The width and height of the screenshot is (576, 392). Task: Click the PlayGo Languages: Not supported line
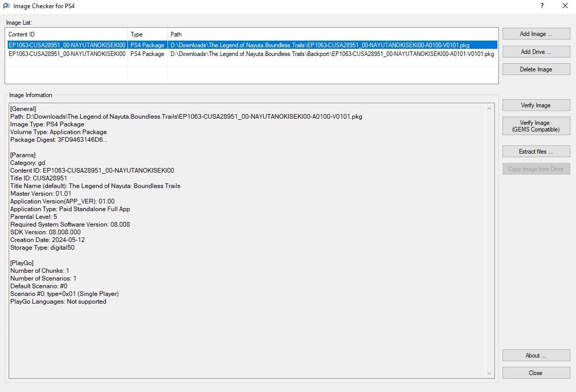click(58, 302)
